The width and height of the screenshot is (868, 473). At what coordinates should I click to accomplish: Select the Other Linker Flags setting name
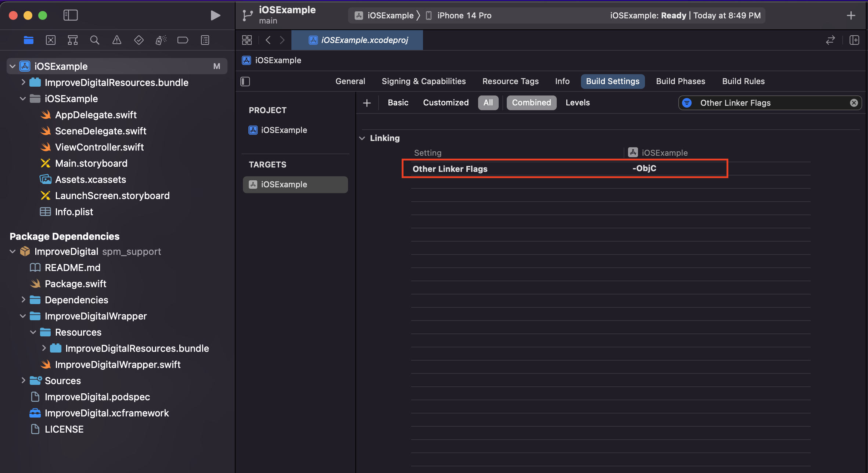450,169
